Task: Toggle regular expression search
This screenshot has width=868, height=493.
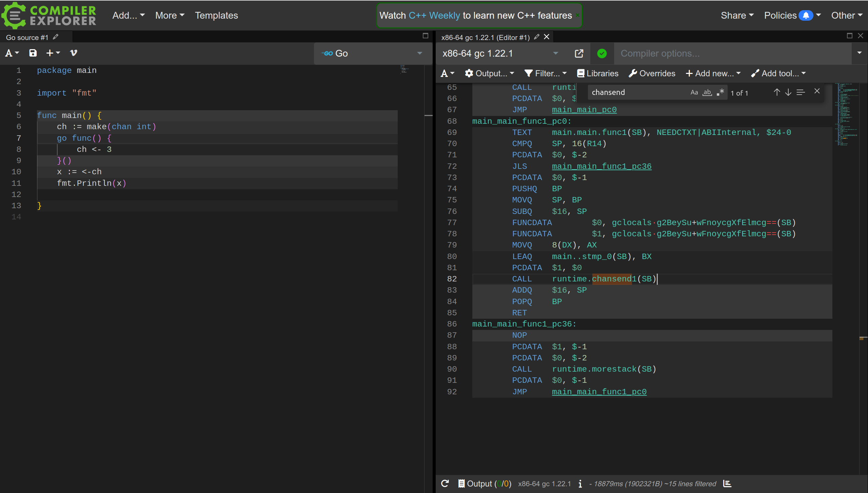Action: (720, 92)
